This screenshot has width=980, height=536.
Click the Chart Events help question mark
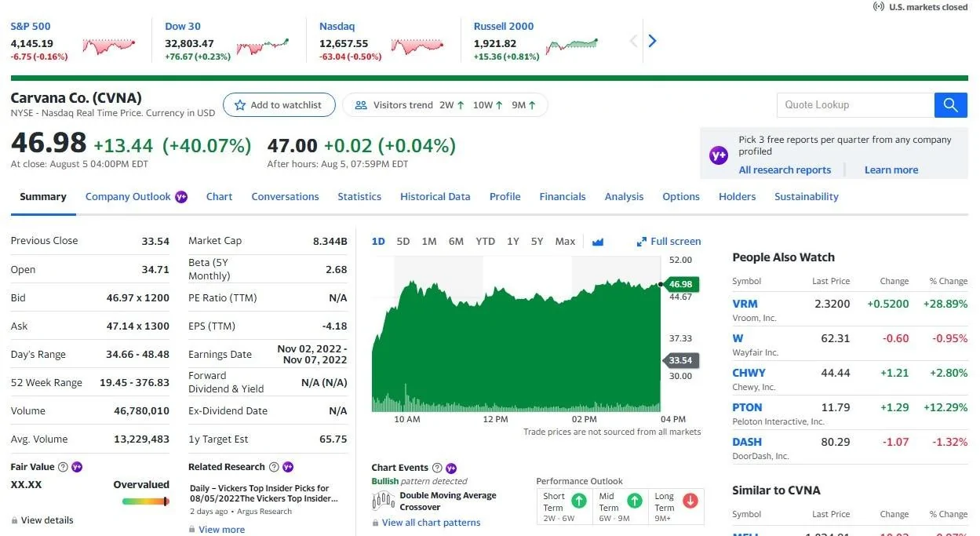[438, 468]
